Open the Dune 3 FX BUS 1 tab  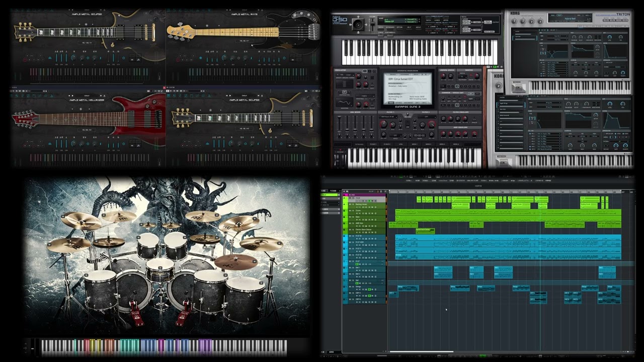pos(373,144)
